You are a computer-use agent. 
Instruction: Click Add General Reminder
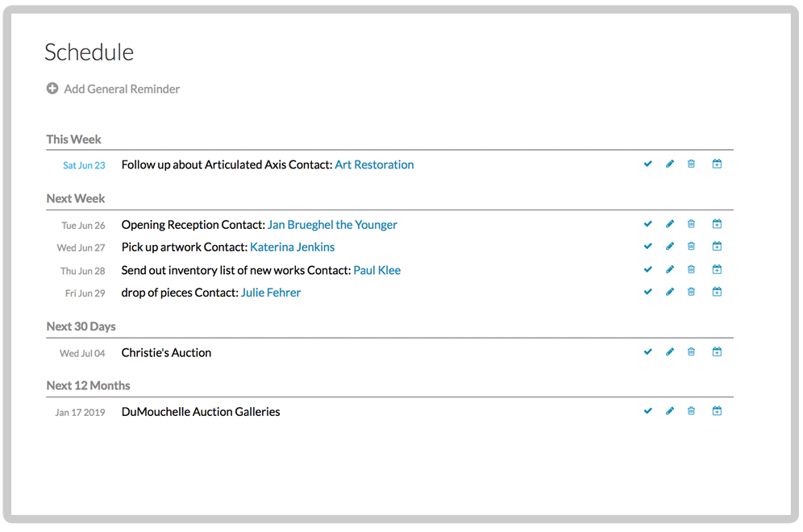coord(121,89)
